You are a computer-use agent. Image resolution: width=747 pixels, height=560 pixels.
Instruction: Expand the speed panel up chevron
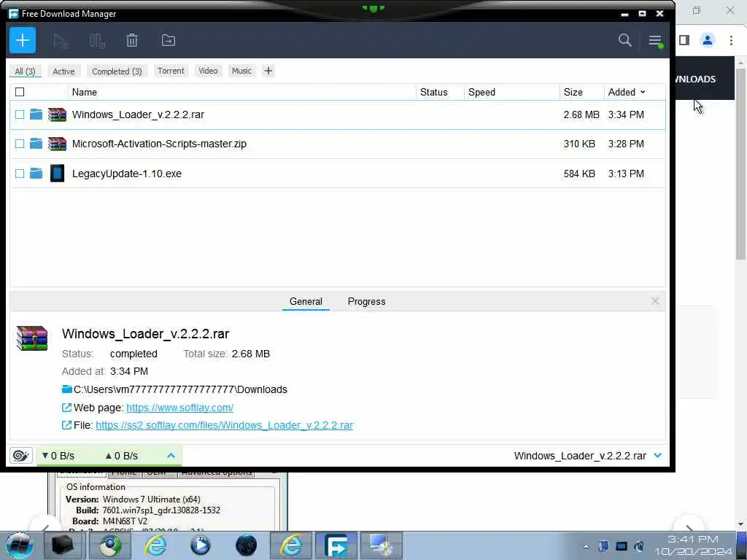tap(171, 456)
